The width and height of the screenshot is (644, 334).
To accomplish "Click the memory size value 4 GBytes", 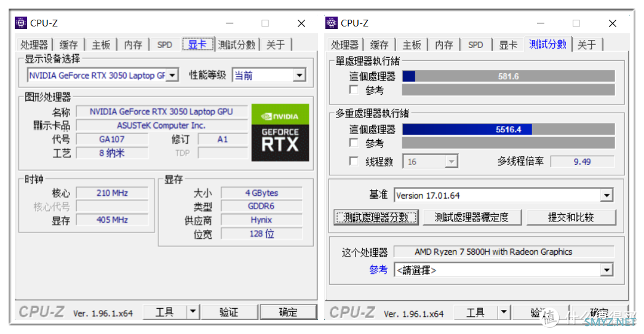I will 261,193.
